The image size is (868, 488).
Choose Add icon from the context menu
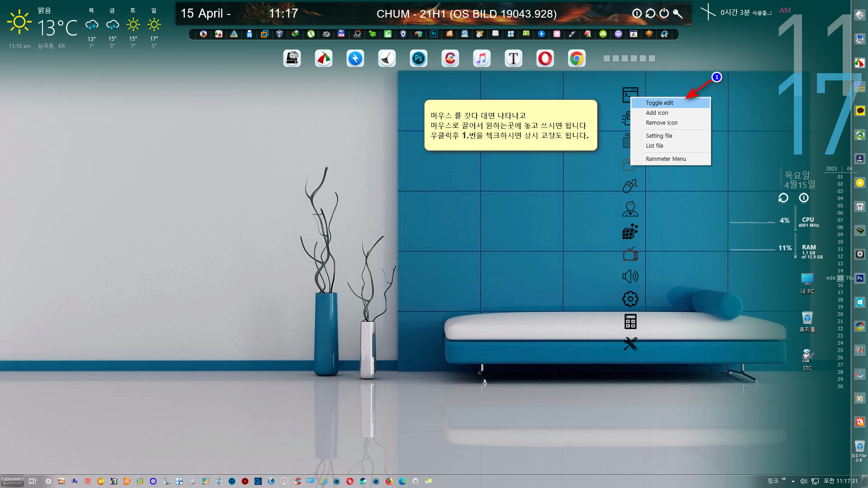pyautogui.click(x=670, y=113)
